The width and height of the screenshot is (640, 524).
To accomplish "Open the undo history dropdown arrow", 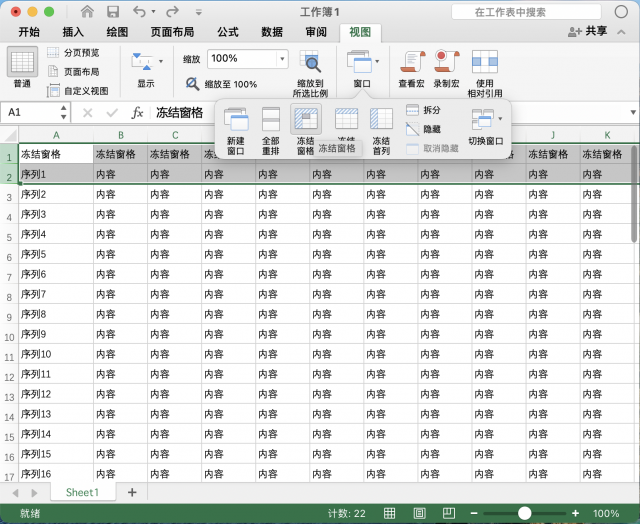I will point(153,12).
